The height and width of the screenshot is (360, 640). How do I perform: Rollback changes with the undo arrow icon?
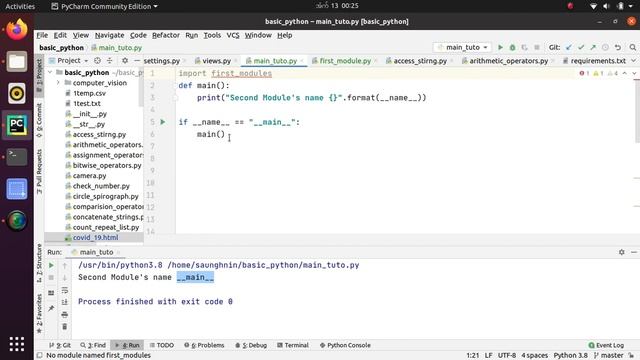pos(618,47)
